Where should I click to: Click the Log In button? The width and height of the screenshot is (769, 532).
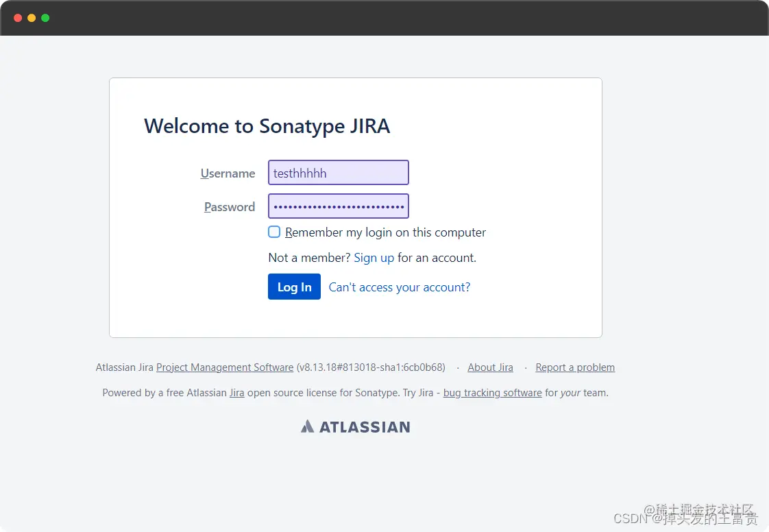(x=294, y=287)
